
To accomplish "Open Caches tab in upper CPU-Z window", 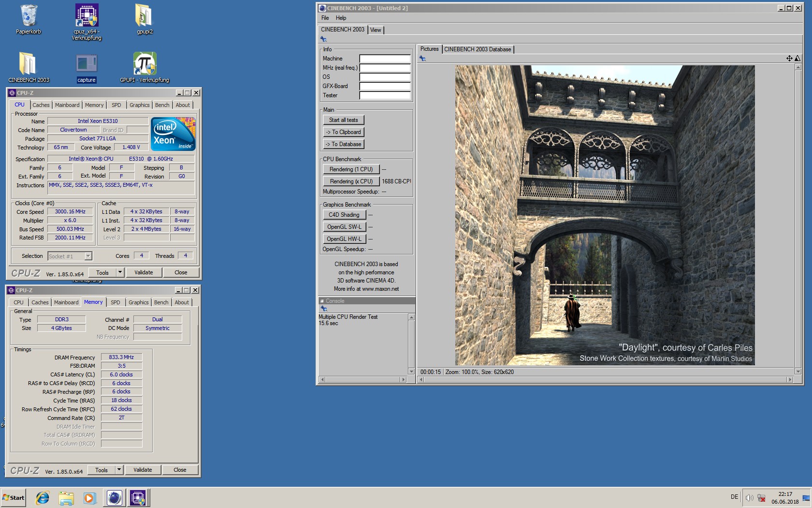I will [41, 105].
